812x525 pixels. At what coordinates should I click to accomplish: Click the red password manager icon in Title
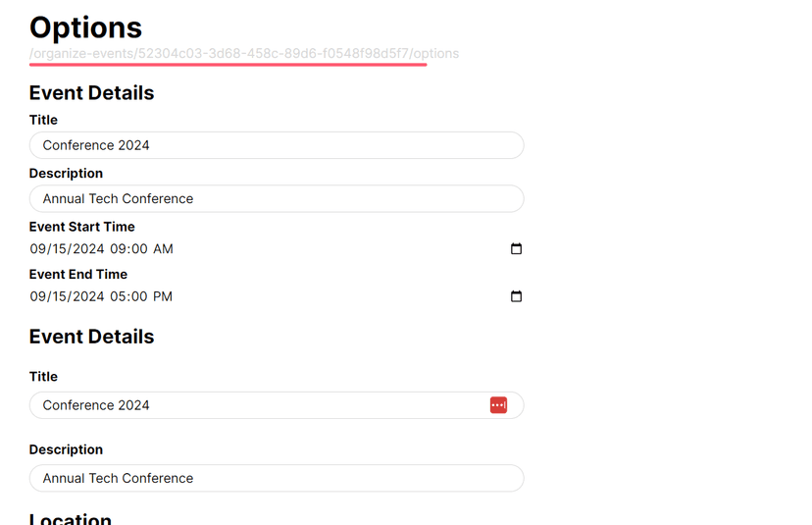pyautogui.click(x=498, y=405)
